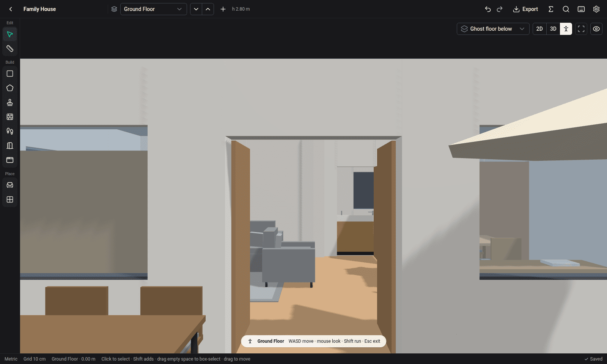Viewport: 607px width, 364px height.
Task: Switch to 2D view mode
Action: click(539, 29)
